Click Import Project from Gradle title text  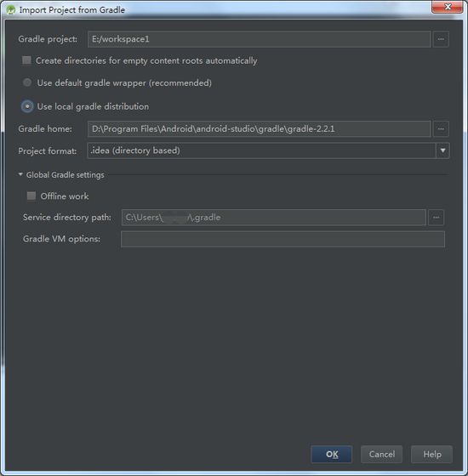coord(72,10)
